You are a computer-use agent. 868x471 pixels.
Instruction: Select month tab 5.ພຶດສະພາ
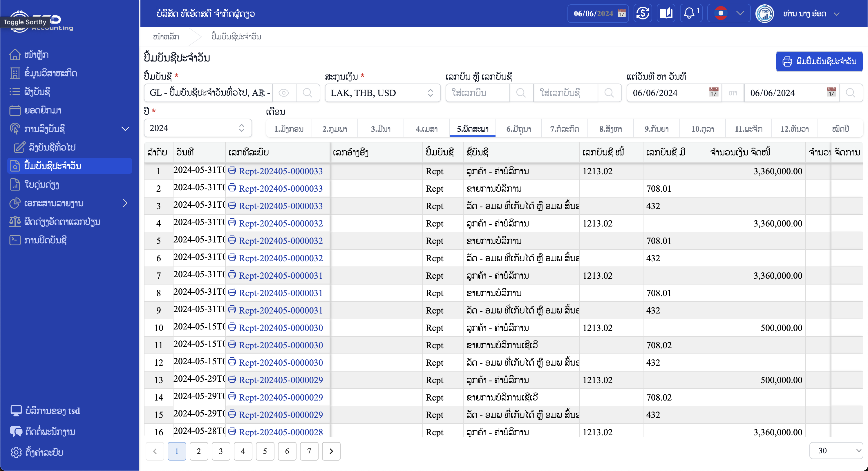tap(472, 128)
